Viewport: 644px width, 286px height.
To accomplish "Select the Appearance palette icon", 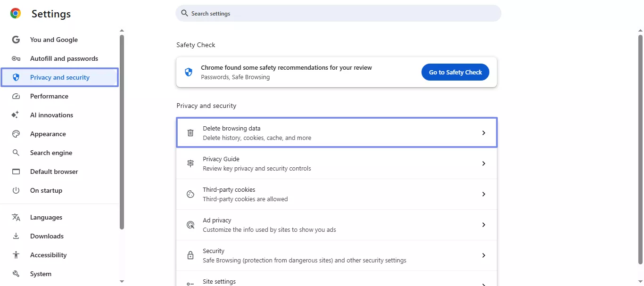I will pos(16,133).
